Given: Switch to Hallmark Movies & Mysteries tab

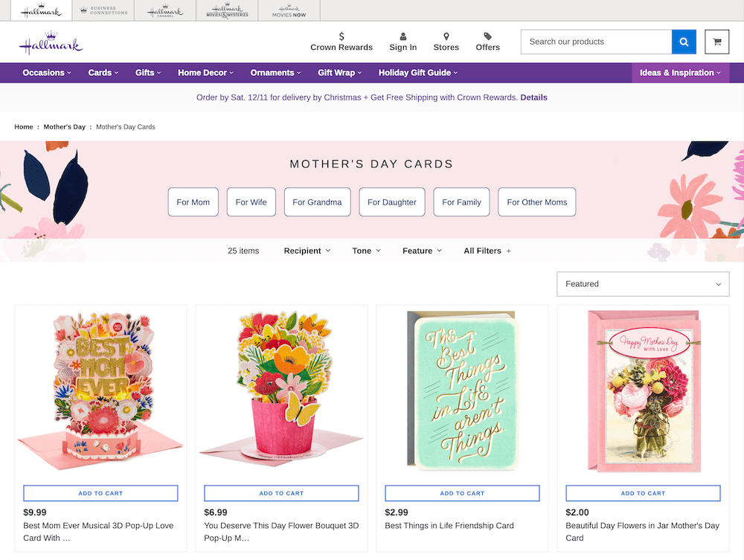Looking at the screenshot, I should 227,10.
